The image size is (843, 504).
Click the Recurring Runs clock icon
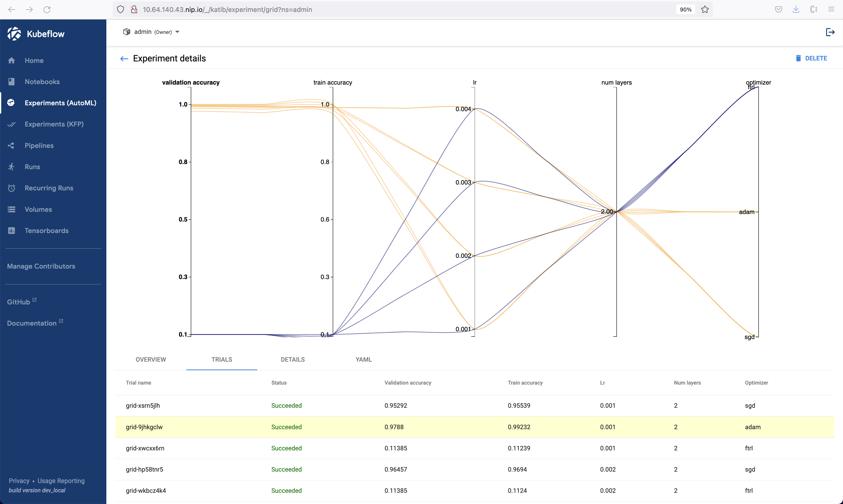(x=11, y=188)
